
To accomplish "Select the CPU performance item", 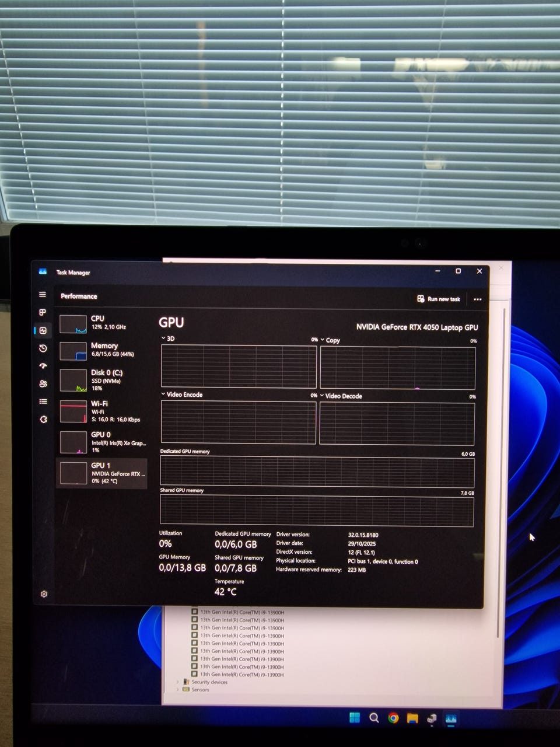I will pyautogui.click(x=101, y=323).
